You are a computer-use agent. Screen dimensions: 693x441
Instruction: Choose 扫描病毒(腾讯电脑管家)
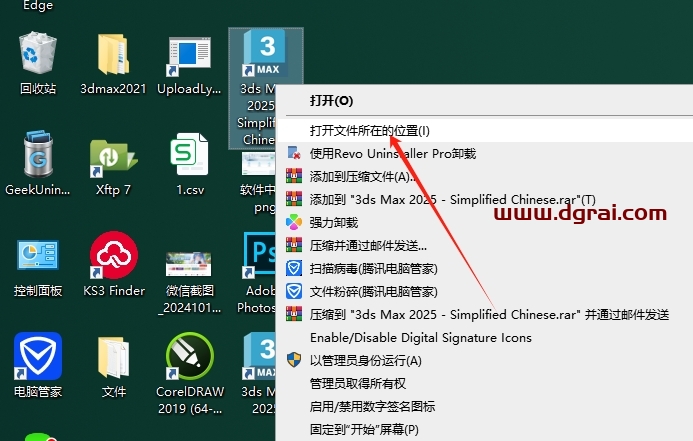(x=484, y=269)
